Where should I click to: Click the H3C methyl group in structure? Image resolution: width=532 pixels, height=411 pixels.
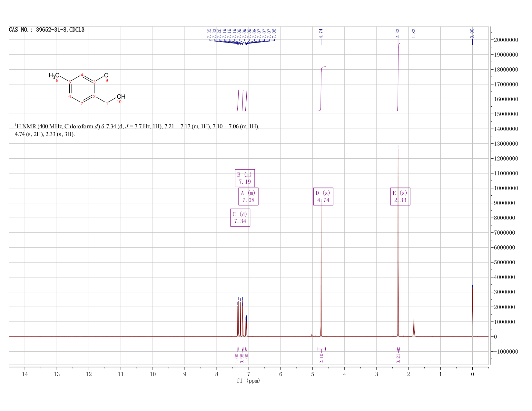(54, 75)
